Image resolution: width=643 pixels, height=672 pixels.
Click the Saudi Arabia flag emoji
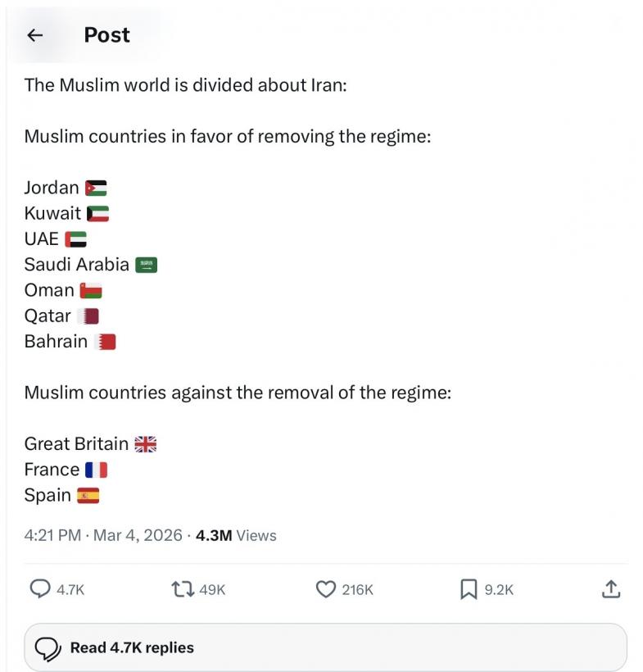point(146,265)
